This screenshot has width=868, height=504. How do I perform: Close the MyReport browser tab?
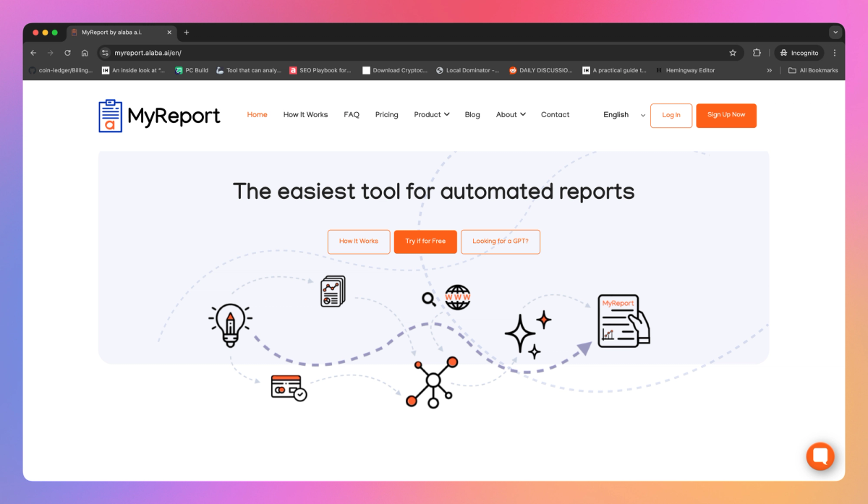point(170,33)
